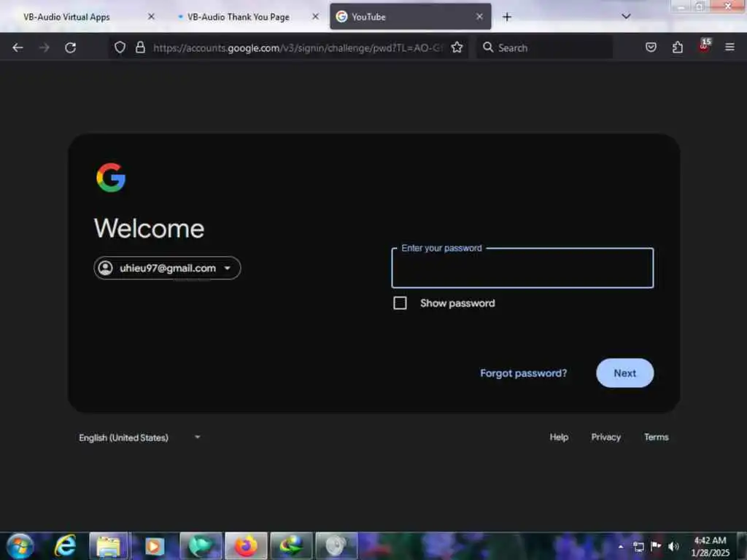This screenshot has height=560, width=747.
Task: Open the Firefox hamburger menu
Action: coord(729,47)
